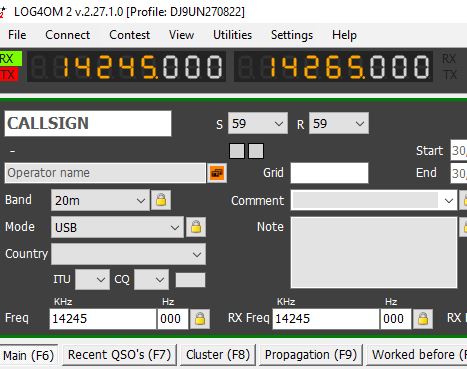Click the 14245.000 frequency display
Viewport: 467px width, 369px height.
126,66
